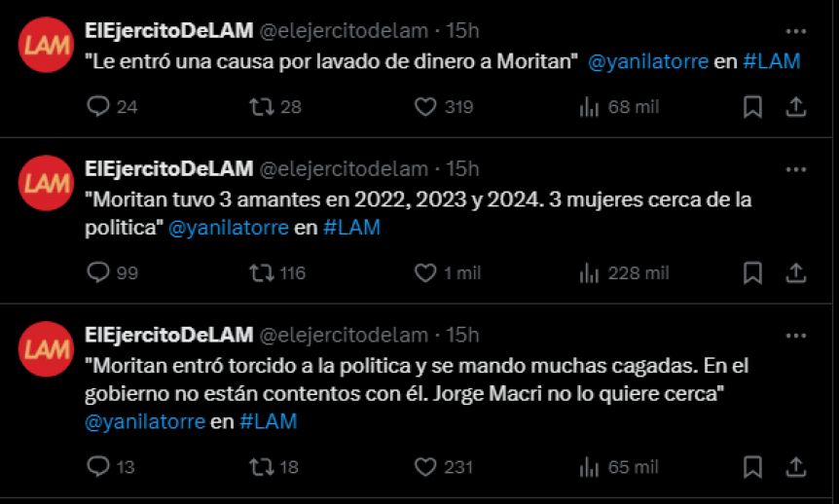Share the first tweet about Moritan
The image size is (839, 504).
click(795, 106)
